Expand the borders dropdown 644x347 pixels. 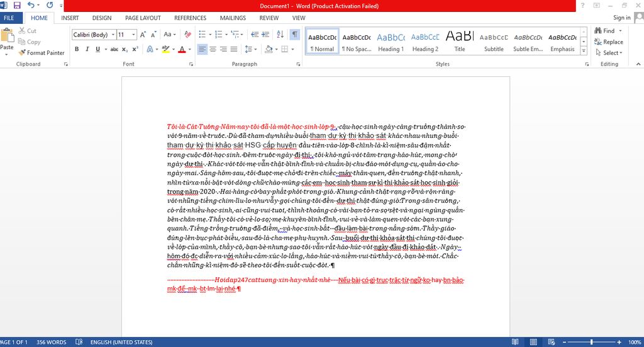[292, 49]
